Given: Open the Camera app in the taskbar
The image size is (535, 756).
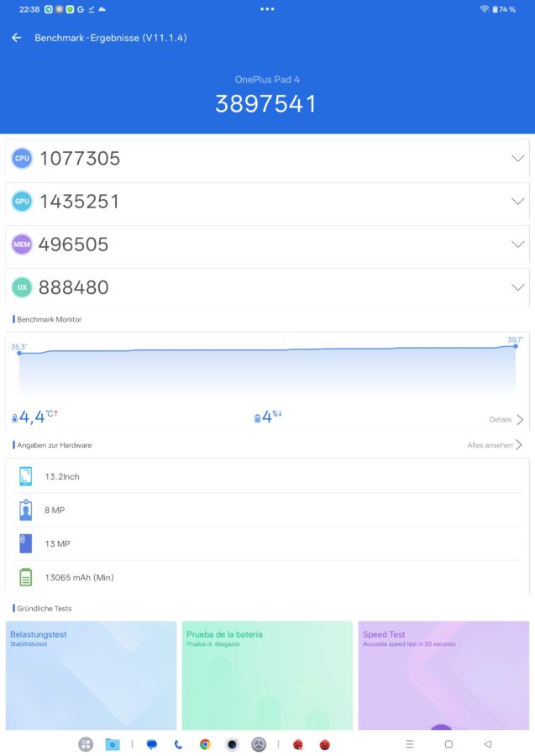Looking at the screenshot, I should [232, 744].
